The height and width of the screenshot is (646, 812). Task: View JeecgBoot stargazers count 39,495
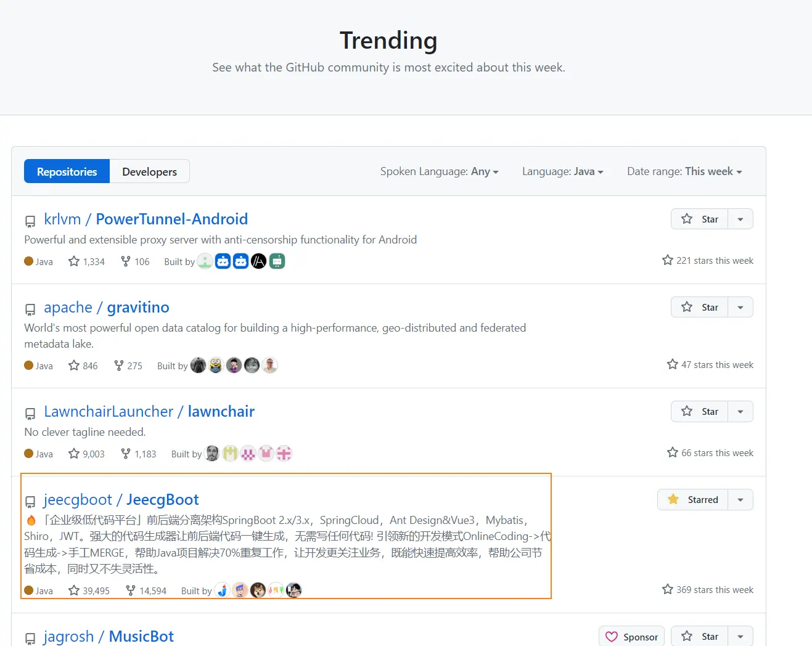89,591
